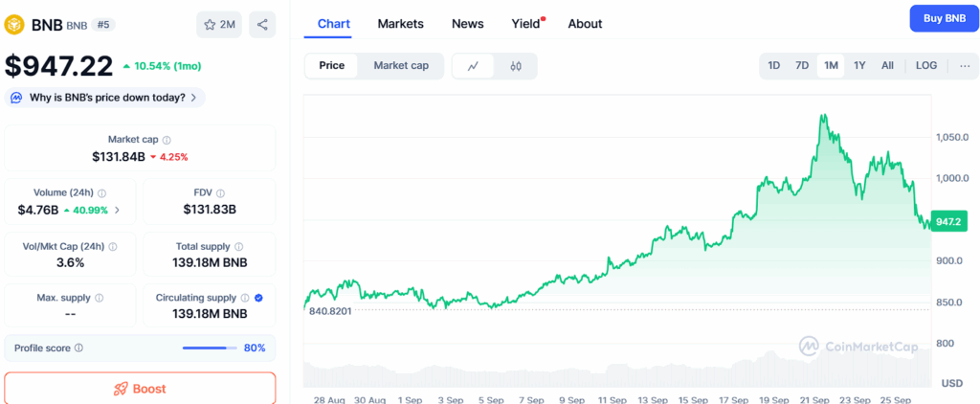The height and width of the screenshot is (404, 980).
Task: Switch to line chart view icon
Action: [x=473, y=66]
